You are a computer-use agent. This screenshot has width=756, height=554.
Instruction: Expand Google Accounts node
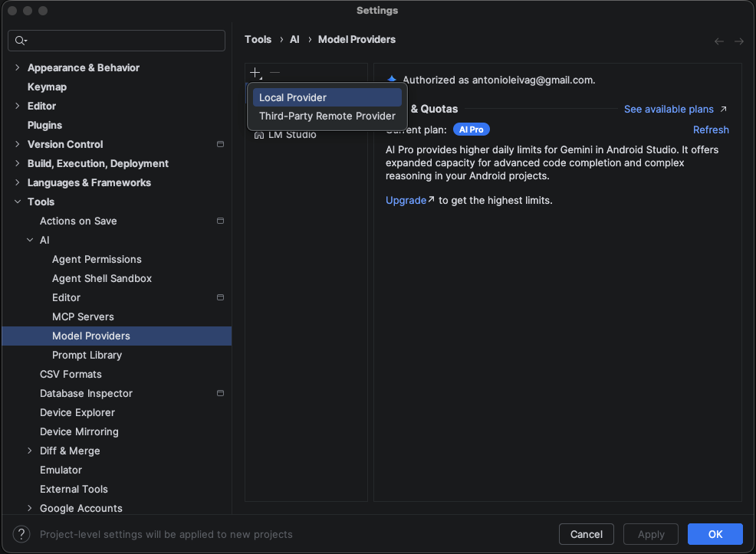point(30,508)
